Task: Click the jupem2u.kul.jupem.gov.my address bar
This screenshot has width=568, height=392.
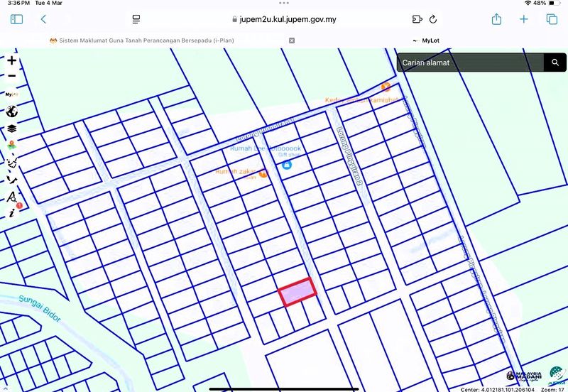Action: click(284, 19)
